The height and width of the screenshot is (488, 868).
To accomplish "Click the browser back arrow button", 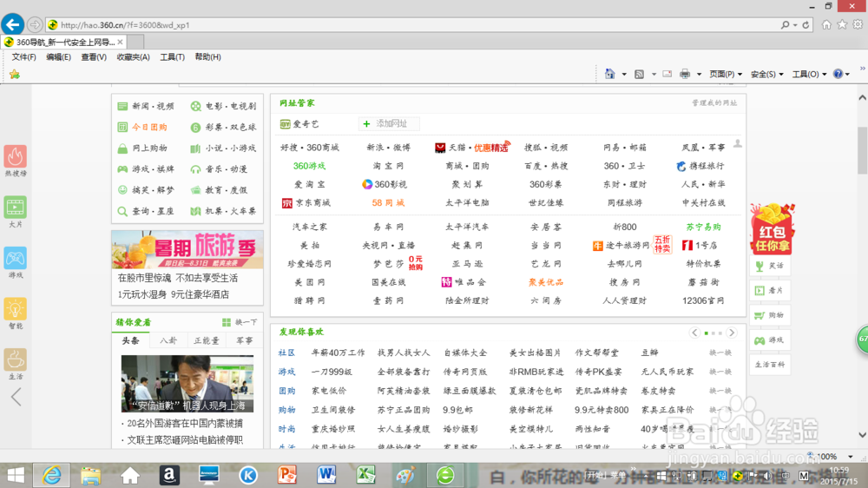I will 13,24.
